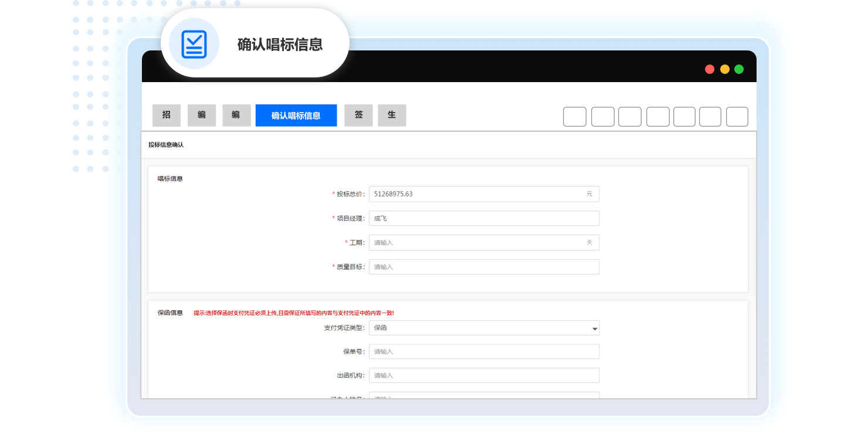Click the green window control dot

739,69
